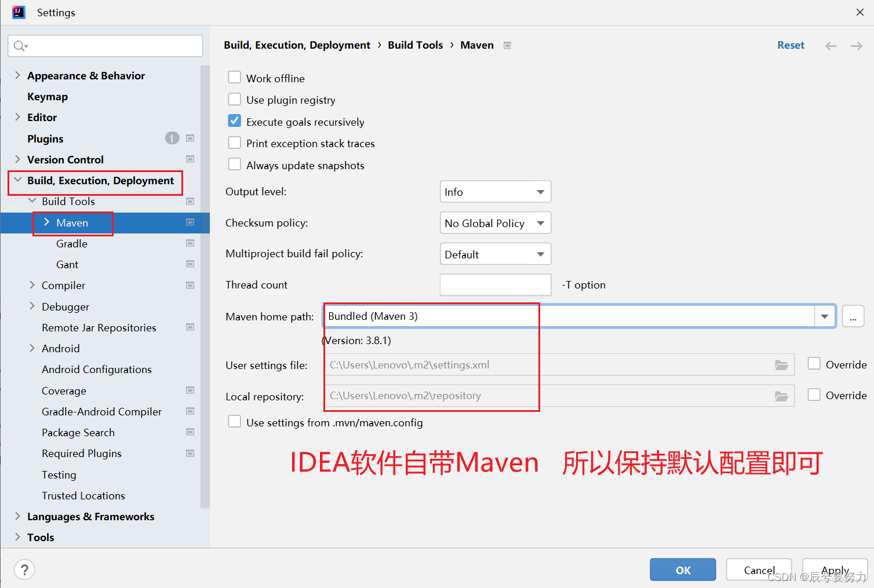Screen dimensions: 874x588
Task: Click project-level icon next to Compiler
Action: click(x=190, y=285)
